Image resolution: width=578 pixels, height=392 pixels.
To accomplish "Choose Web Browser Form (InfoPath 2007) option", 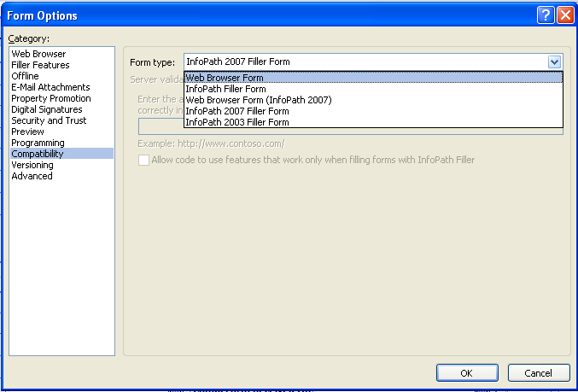I will click(x=373, y=100).
